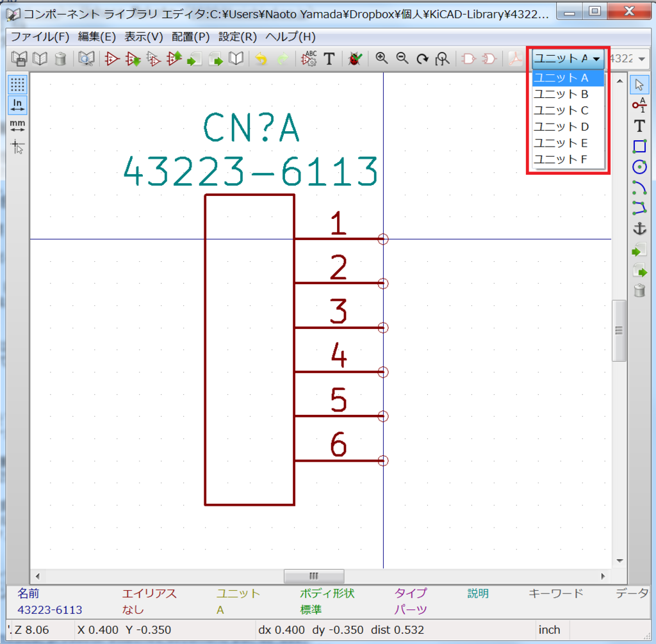656x644 pixels.
Task: Redraw the view icon
Action: tap(422, 58)
